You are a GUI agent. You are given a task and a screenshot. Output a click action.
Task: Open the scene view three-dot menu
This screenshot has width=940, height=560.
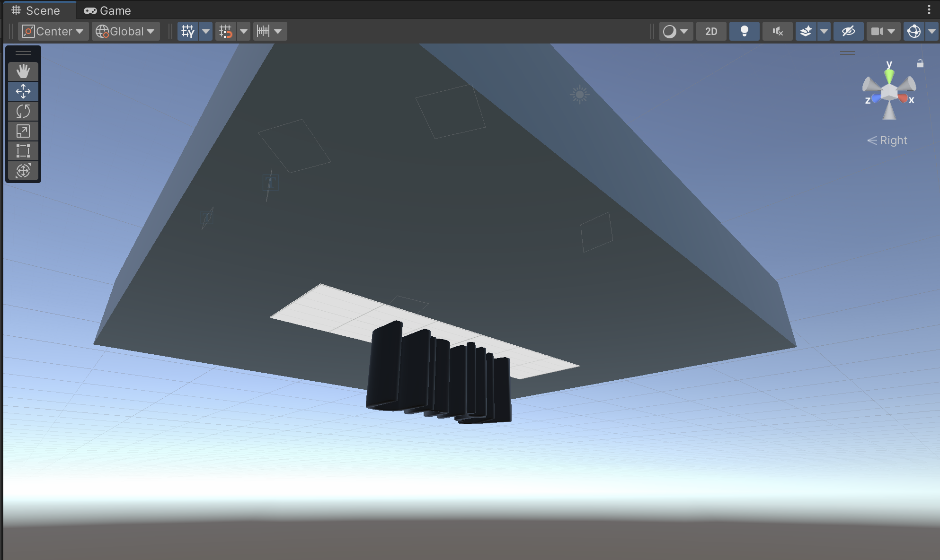click(929, 10)
